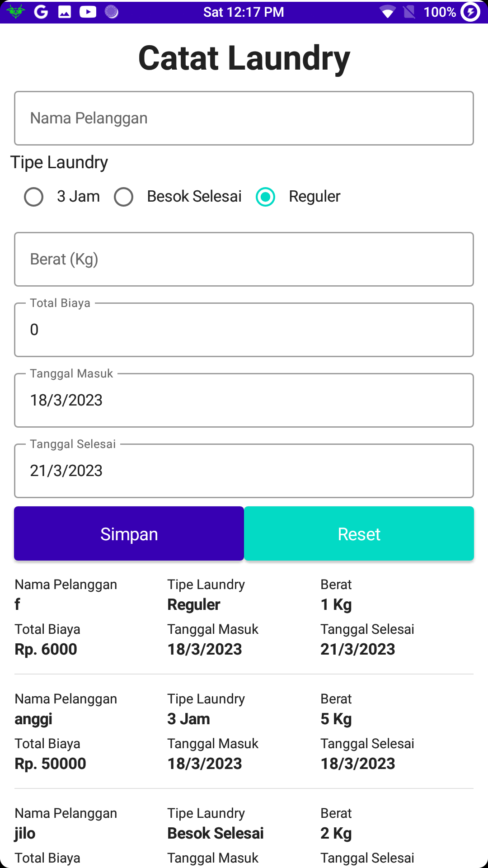This screenshot has width=488, height=868.
Task: Tap the loading spinner icon in status bar
Action: click(112, 12)
